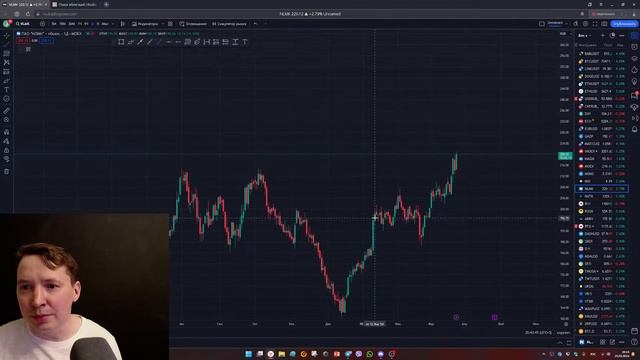Open help center question icon

(x=634, y=342)
